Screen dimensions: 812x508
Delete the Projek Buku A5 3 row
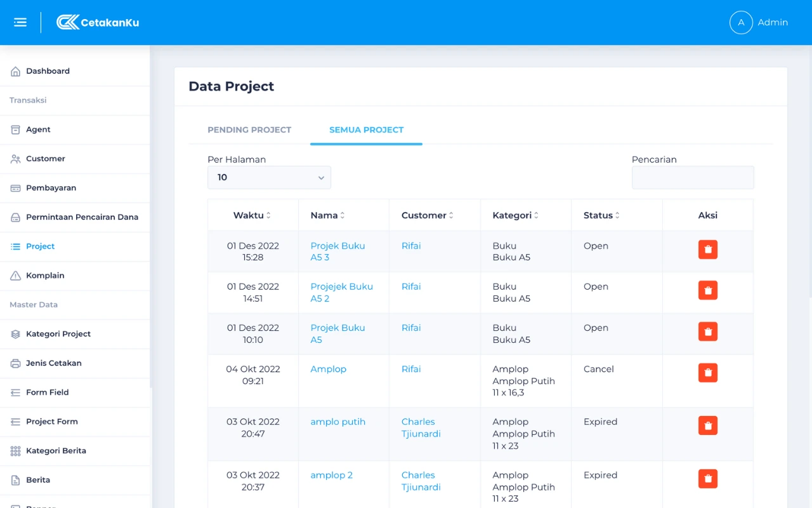coord(707,250)
